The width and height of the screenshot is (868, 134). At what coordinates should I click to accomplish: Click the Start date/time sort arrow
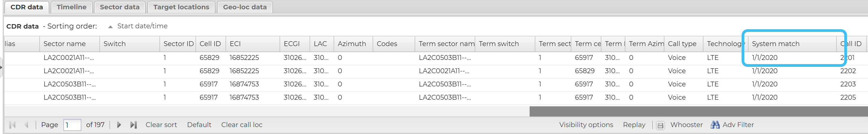[x=110, y=27]
